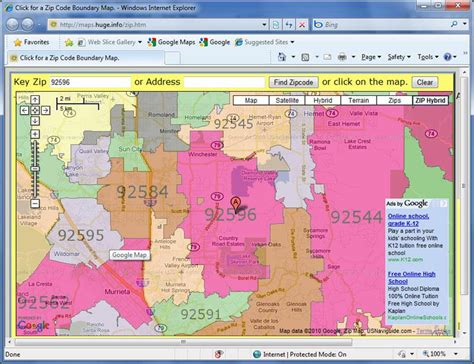The width and height of the screenshot is (474, 364).
Task: Click the Find Zipcode button
Action: [x=293, y=82]
